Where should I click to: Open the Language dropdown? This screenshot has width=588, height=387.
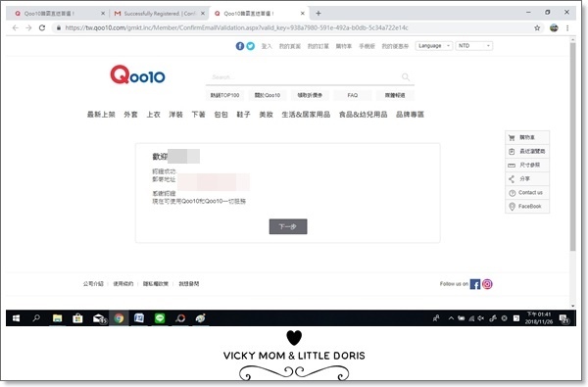click(x=434, y=46)
